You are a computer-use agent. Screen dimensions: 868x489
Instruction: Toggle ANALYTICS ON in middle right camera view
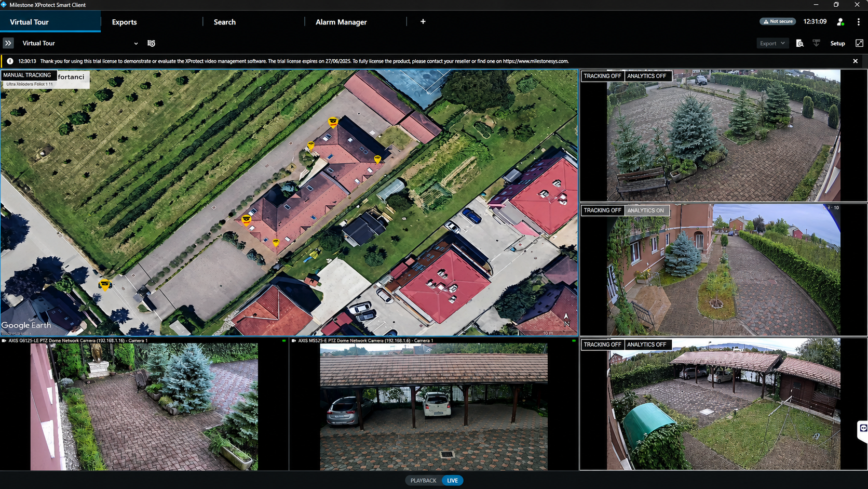coord(646,210)
